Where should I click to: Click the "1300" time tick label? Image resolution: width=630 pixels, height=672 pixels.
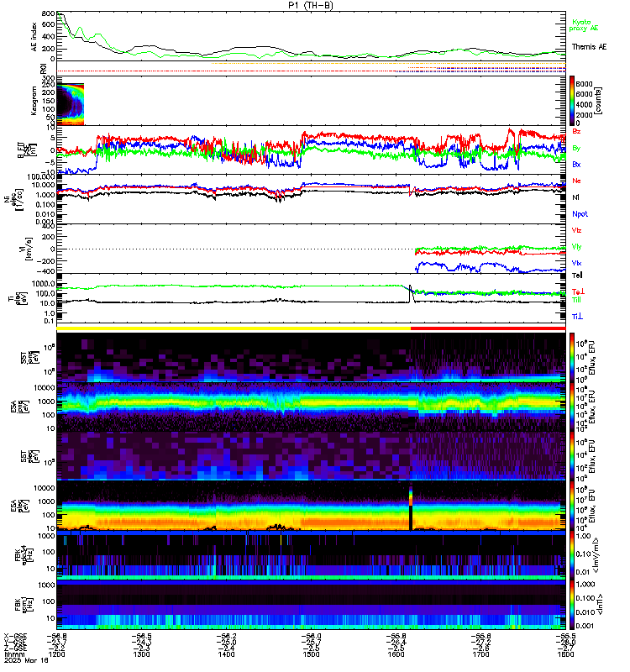tap(141, 654)
